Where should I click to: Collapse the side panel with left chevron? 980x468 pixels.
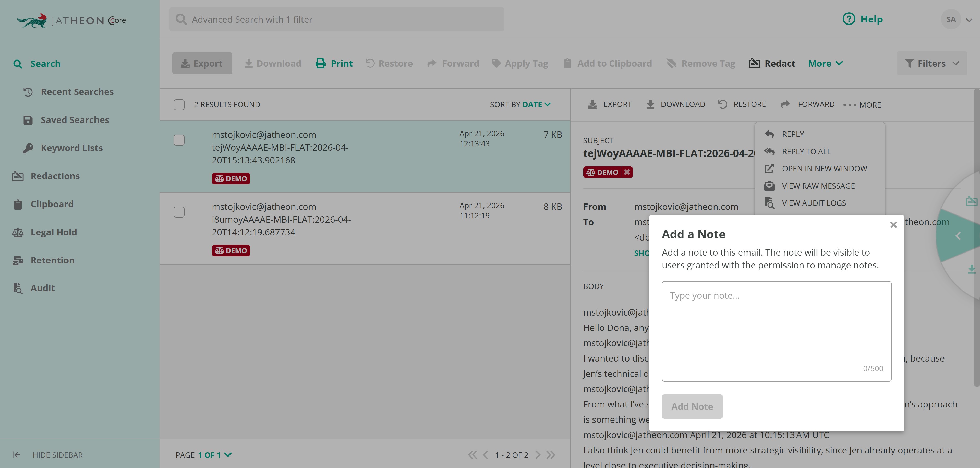[958, 236]
